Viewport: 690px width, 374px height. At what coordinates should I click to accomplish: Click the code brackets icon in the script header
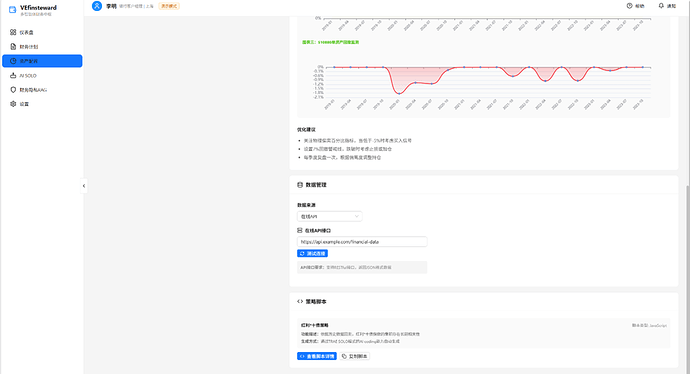tap(300, 301)
